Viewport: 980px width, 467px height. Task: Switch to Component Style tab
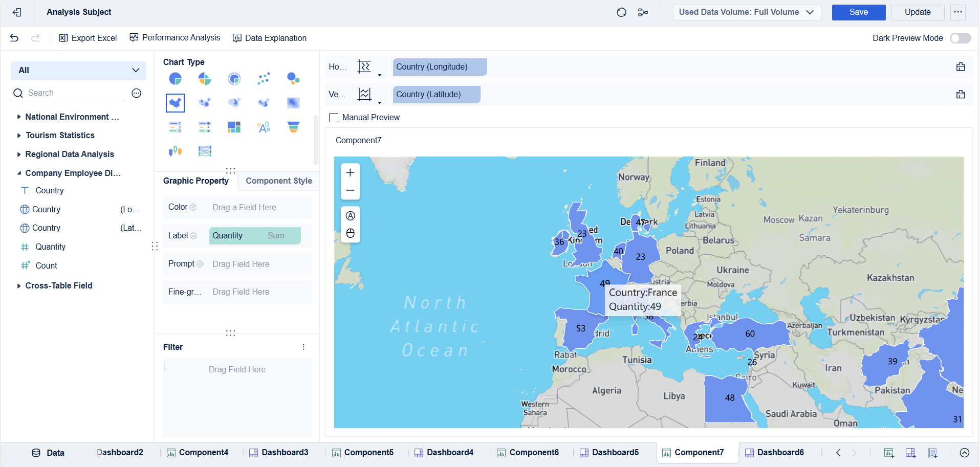coord(279,181)
